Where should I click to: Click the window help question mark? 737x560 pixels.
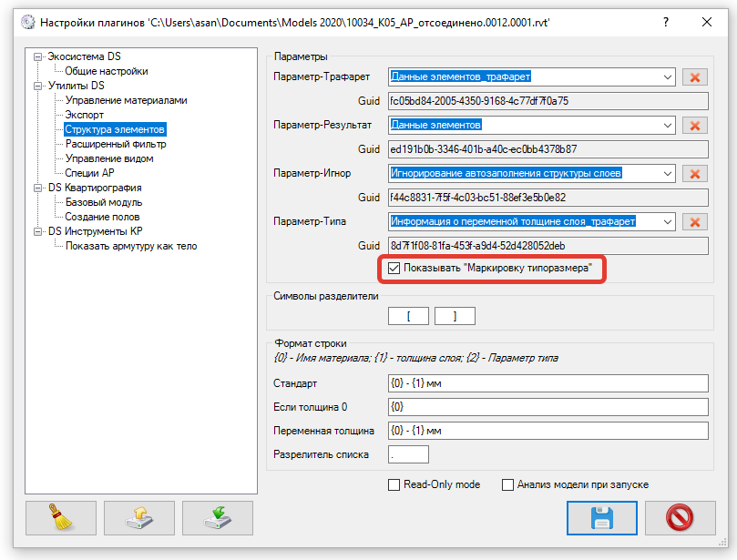[x=666, y=20]
